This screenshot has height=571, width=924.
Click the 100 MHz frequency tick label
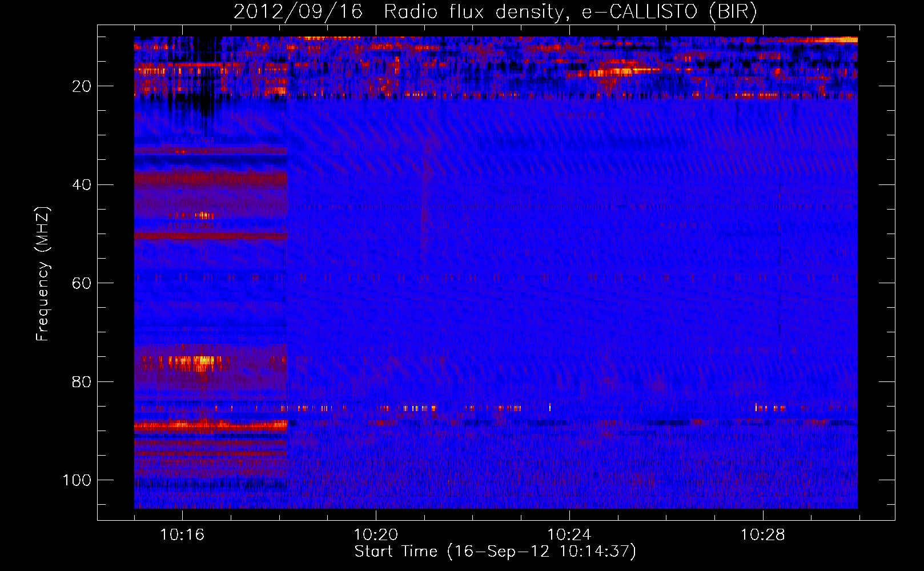coord(77,480)
